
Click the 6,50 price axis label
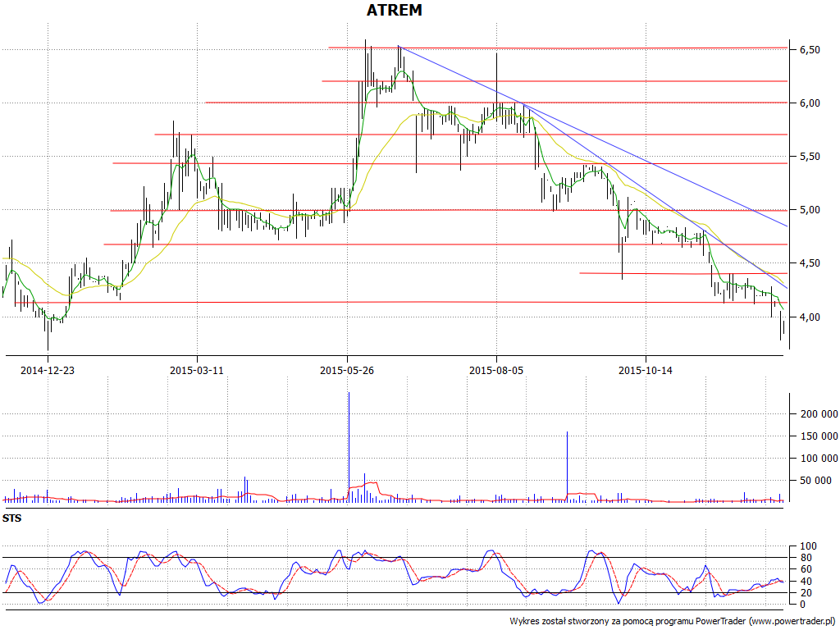810,50
